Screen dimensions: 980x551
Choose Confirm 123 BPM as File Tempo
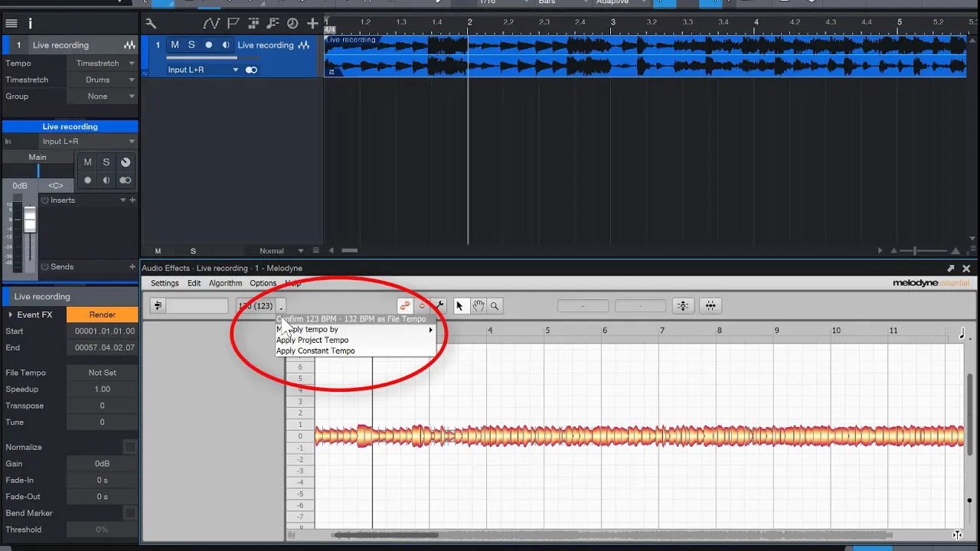pos(356,319)
